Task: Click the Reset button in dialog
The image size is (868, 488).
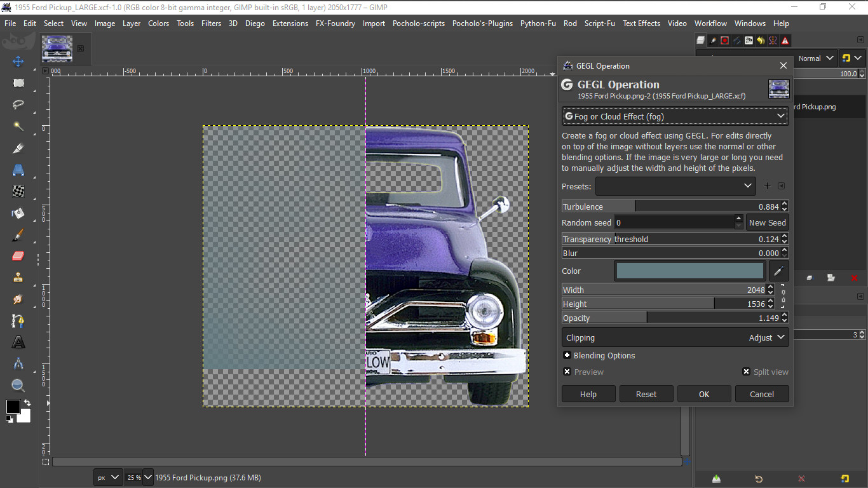Action: coord(646,394)
